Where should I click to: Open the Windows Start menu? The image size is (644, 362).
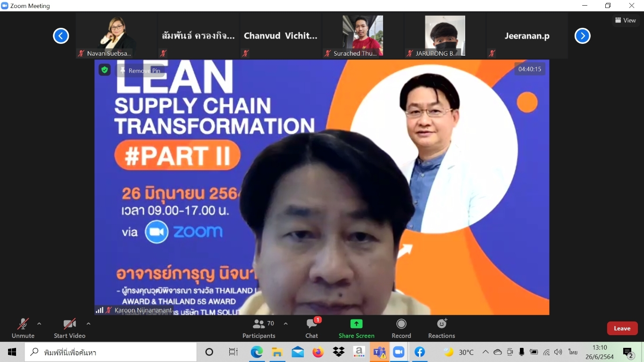(12, 352)
